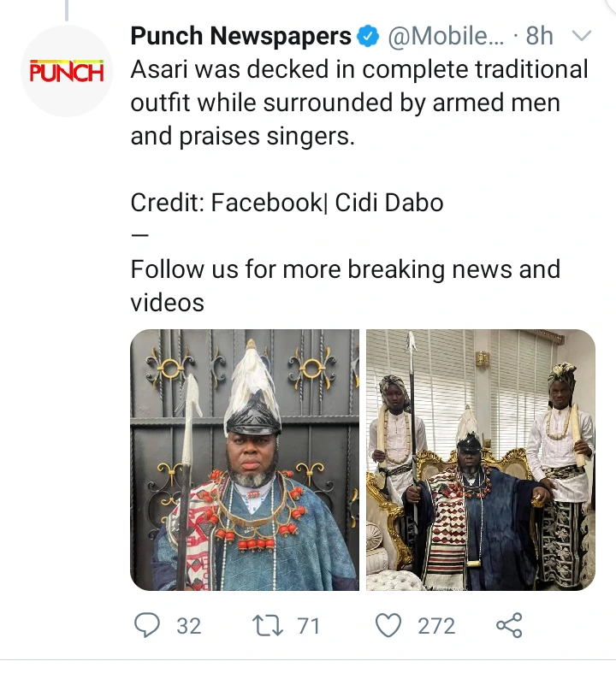Open the 8h timestamp link
The image size is (616, 673).
tap(540, 37)
